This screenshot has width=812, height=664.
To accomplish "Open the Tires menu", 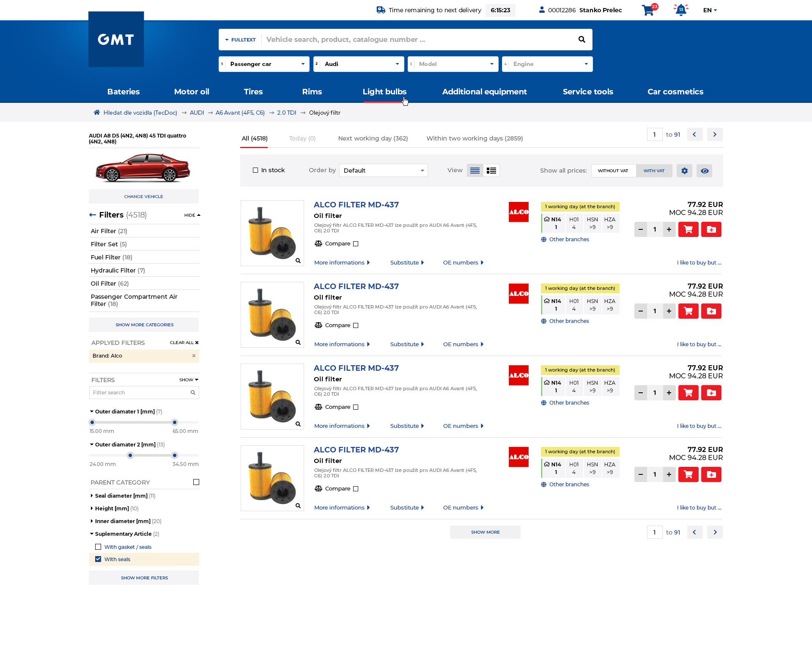I will click(x=253, y=92).
